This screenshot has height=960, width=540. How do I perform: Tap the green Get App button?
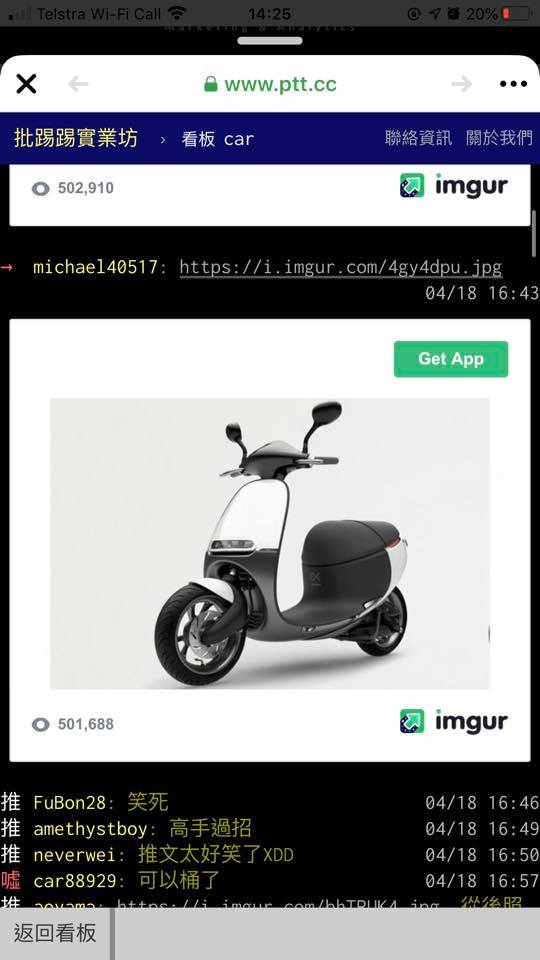coord(451,359)
